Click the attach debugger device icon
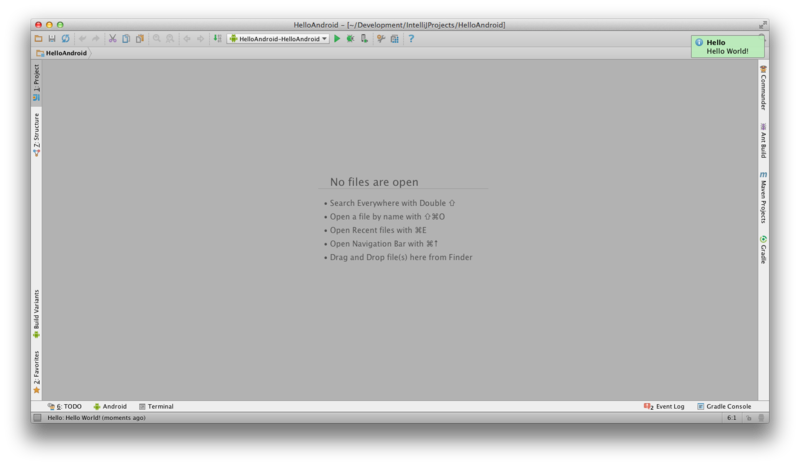Image resolution: width=800 pixels, height=466 pixels. [x=364, y=39]
